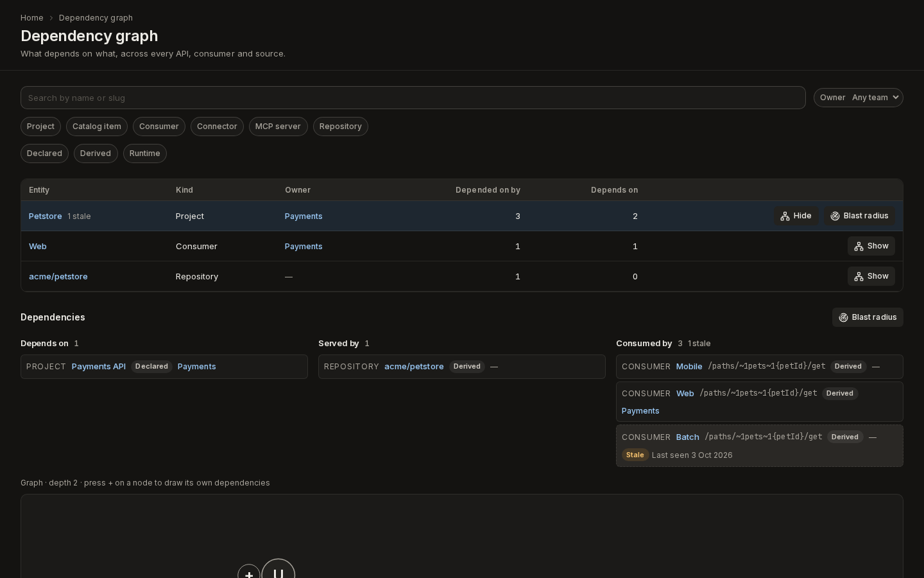Open acme/petstore link under Served by
This screenshot has height=578, width=924.
(x=414, y=367)
